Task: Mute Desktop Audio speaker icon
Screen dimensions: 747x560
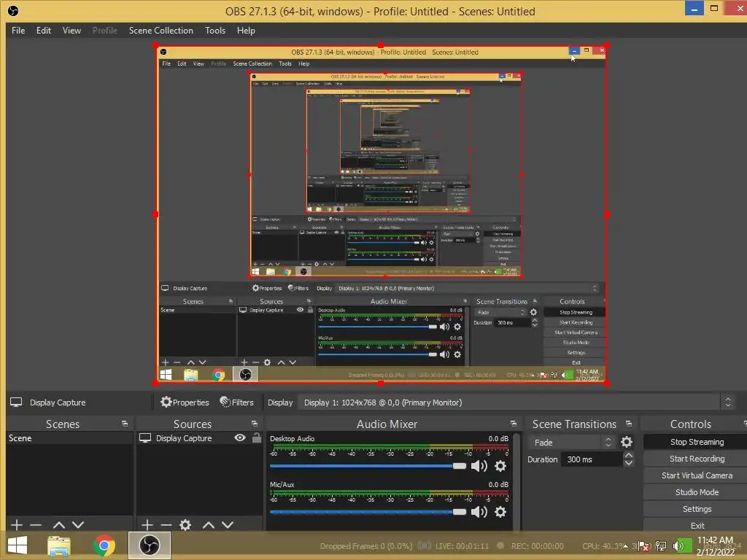Action: point(479,466)
